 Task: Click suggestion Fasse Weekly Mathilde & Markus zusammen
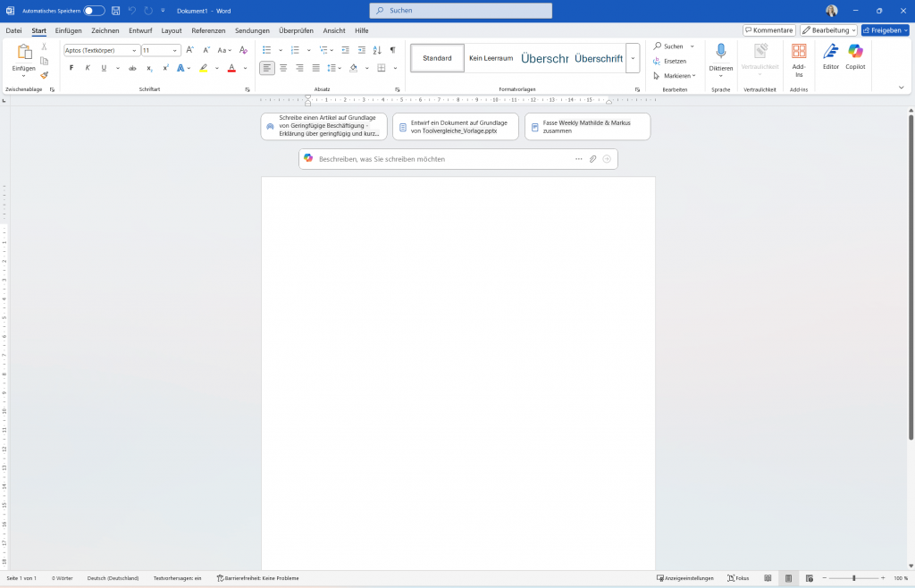pos(587,127)
